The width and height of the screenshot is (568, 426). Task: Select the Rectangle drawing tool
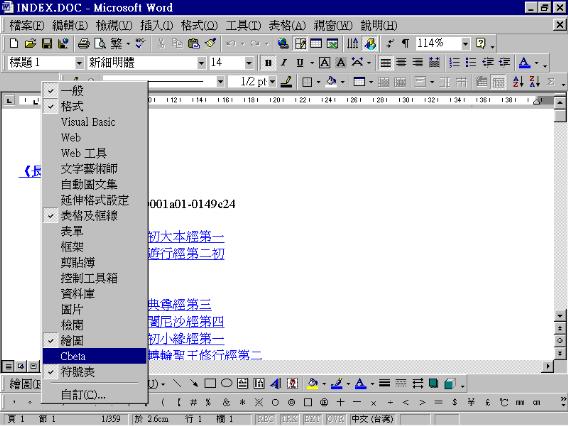210,384
